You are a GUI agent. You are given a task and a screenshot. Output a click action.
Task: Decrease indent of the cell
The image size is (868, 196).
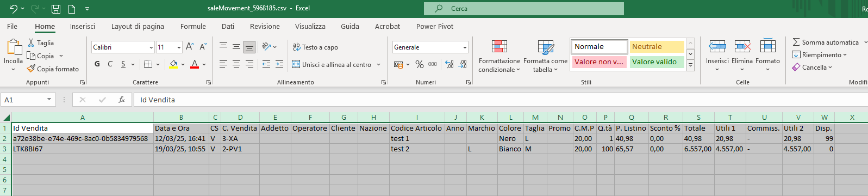click(266, 64)
